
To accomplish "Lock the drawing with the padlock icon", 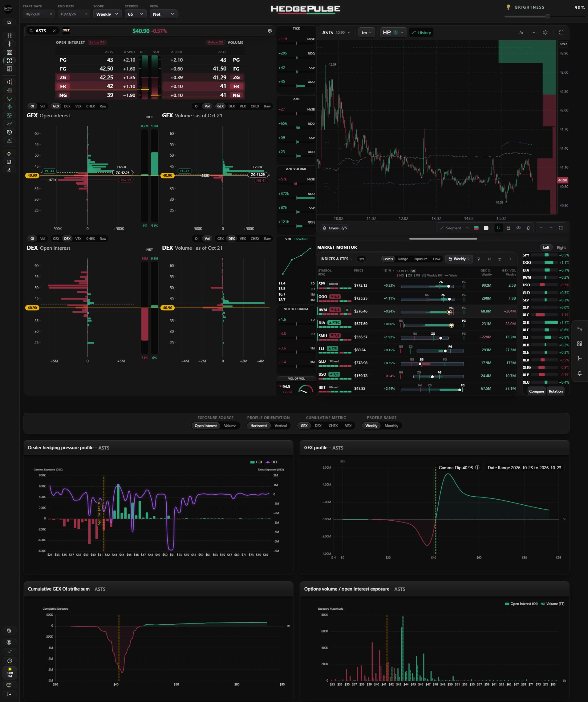I will [x=509, y=228].
